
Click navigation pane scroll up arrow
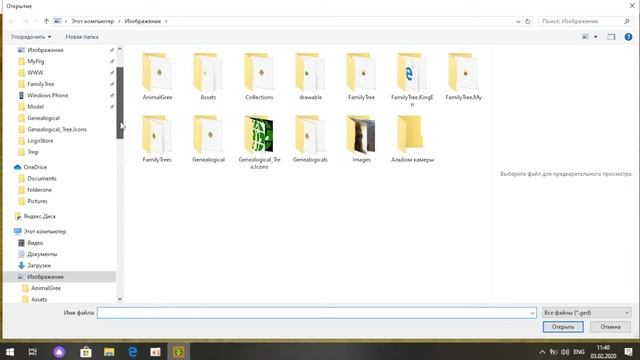pos(120,49)
